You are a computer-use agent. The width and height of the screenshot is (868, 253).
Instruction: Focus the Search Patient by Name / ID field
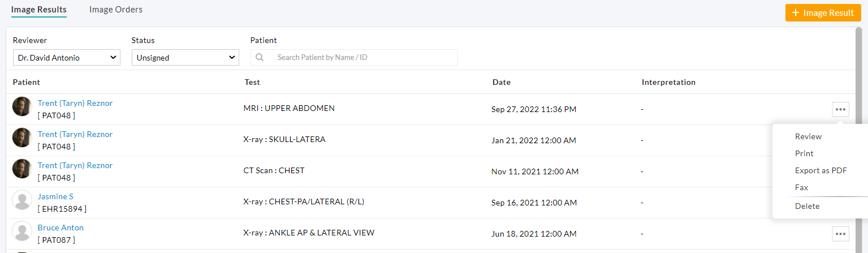362,58
